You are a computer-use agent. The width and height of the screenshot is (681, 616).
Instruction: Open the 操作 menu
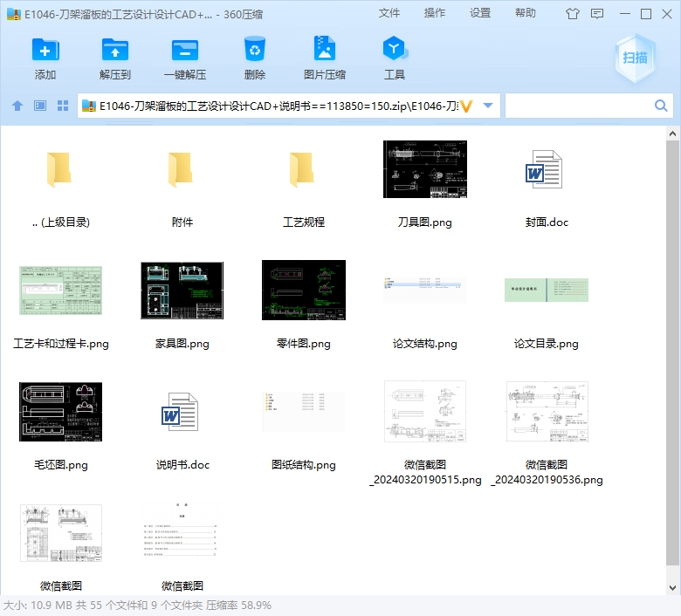(435, 13)
